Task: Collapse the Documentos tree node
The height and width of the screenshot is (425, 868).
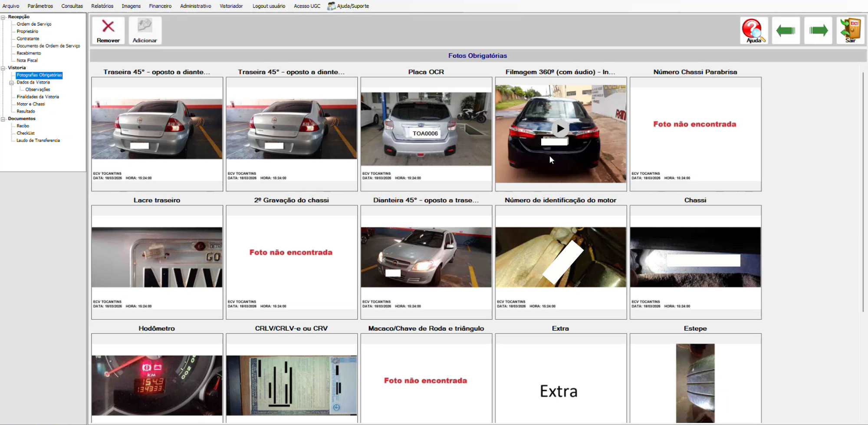Action: tap(3, 119)
